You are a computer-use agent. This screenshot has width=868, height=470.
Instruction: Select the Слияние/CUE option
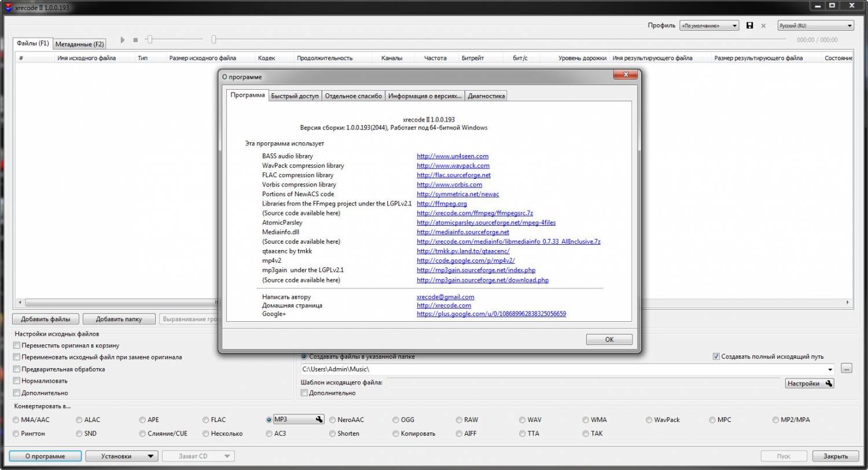click(143, 434)
